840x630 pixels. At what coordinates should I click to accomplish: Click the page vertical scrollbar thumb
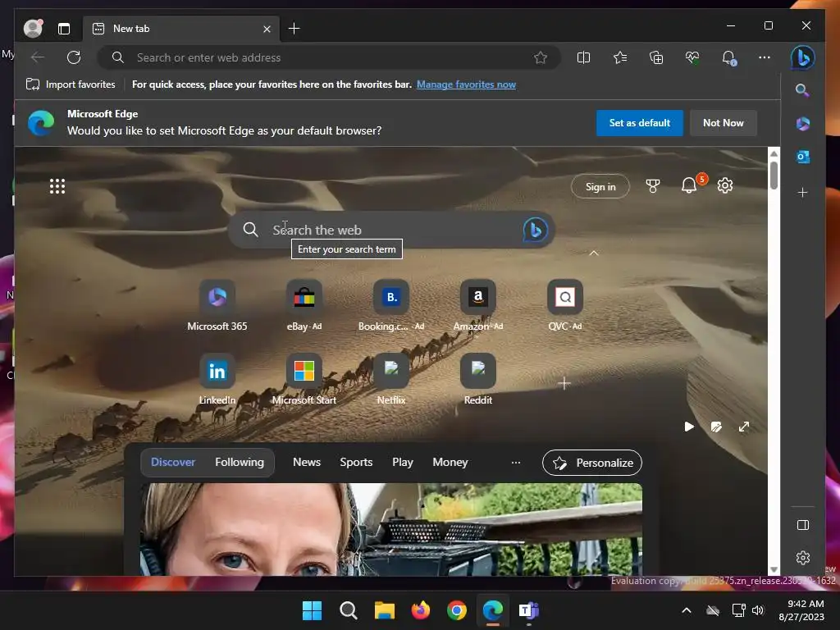pos(774,175)
